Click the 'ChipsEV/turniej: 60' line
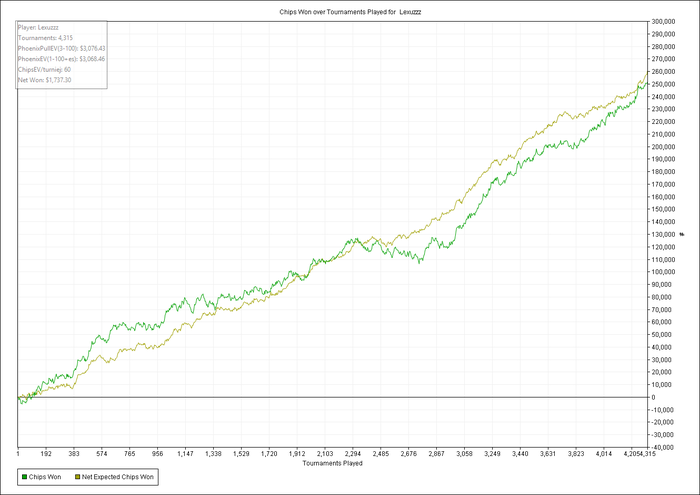 tap(44, 70)
